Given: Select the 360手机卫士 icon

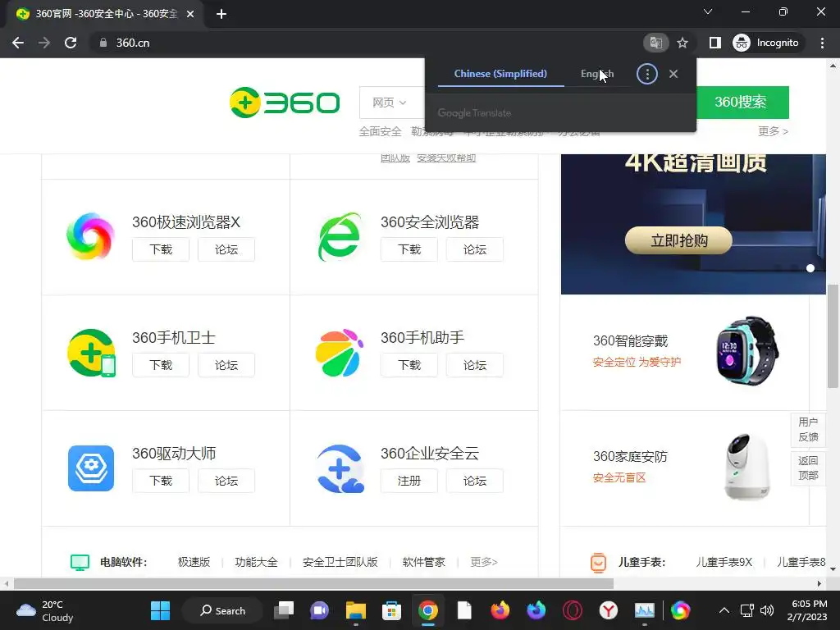Looking at the screenshot, I should coord(91,353).
